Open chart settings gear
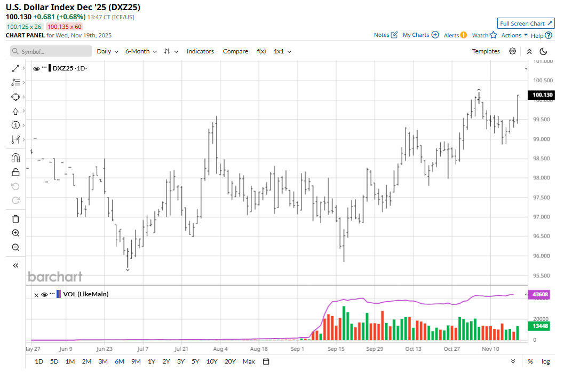This screenshot has width=588, height=378. 512,51
